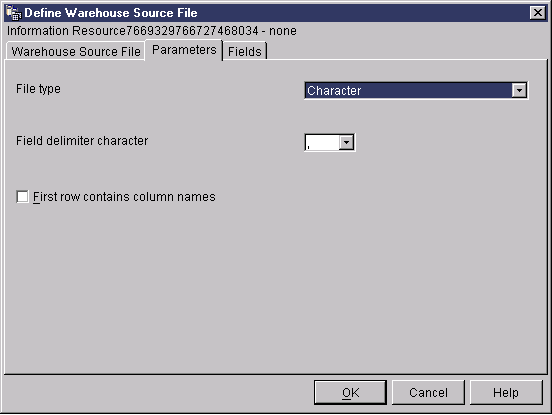Click the Field delimiter character label
Viewport: 552px width, 415px height.
point(82,141)
